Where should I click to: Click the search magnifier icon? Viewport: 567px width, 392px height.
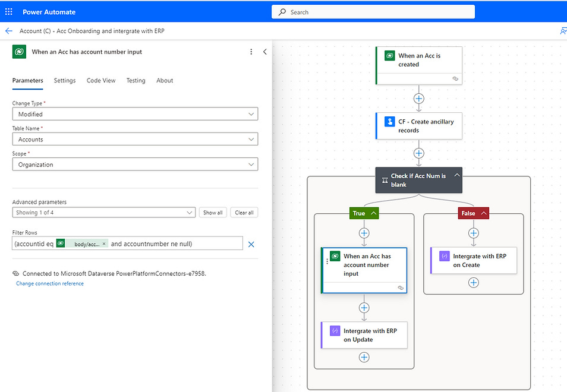click(282, 12)
